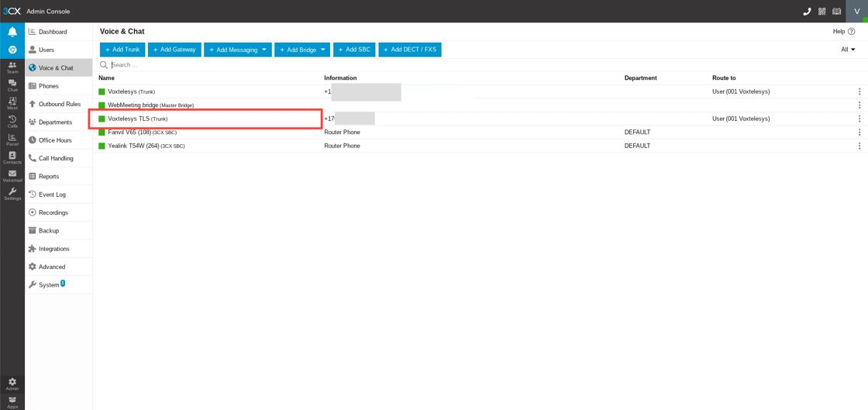
Task: Click green status square of Fanvil V65
Action: pyautogui.click(x=102, y=133)
